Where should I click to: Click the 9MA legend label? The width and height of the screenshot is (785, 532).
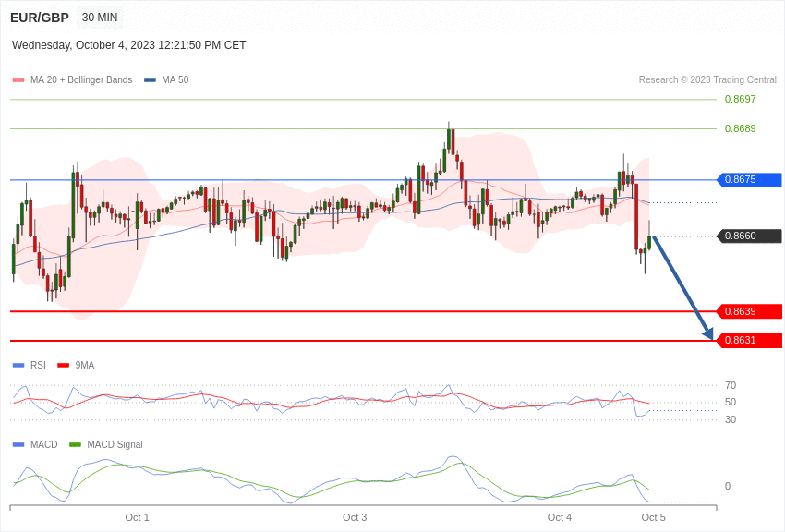(85, 366)
